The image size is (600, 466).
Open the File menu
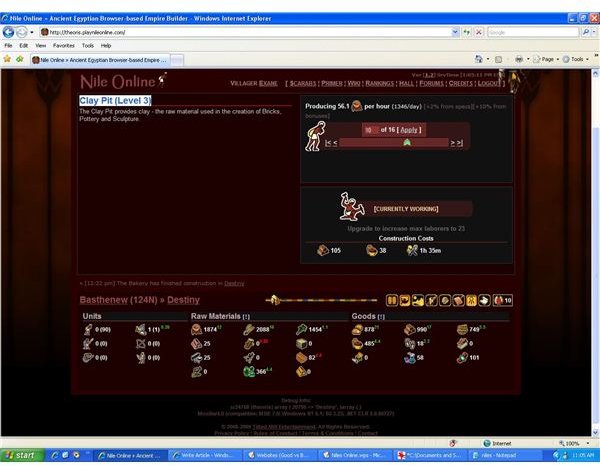[x=8, y=46]
